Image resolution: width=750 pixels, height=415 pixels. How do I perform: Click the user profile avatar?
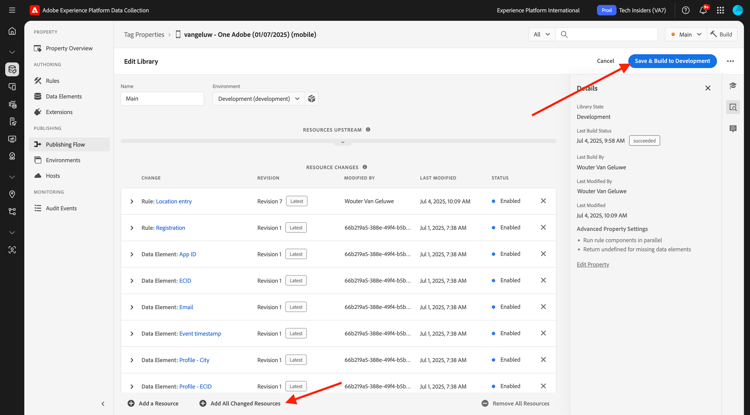click(737, 10)
